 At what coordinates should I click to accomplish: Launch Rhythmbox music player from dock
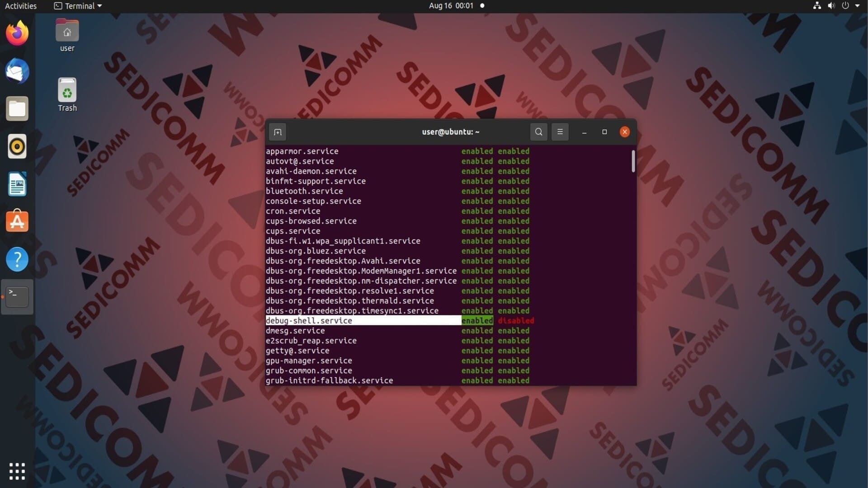coord(17,146)
